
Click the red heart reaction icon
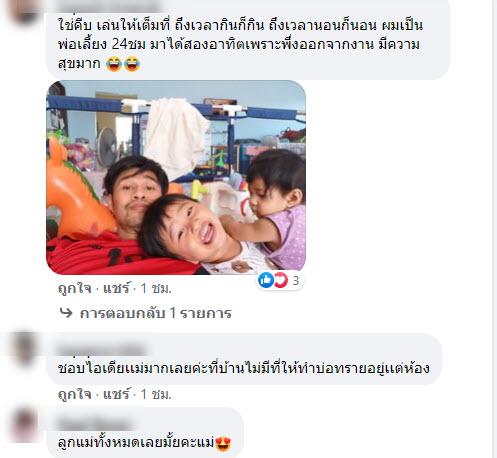coord(281,280)
